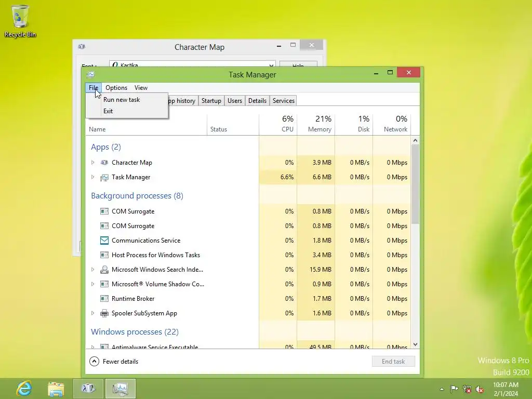Sort by the Disk column header
The height and width of the screenshot is (399, 532).
(354, 125)
